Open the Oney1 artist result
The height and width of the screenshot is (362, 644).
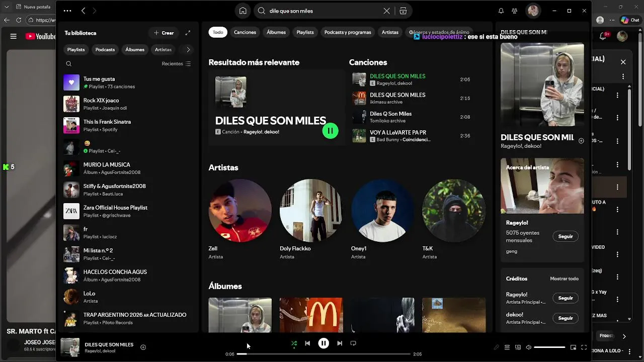[382, 219]
